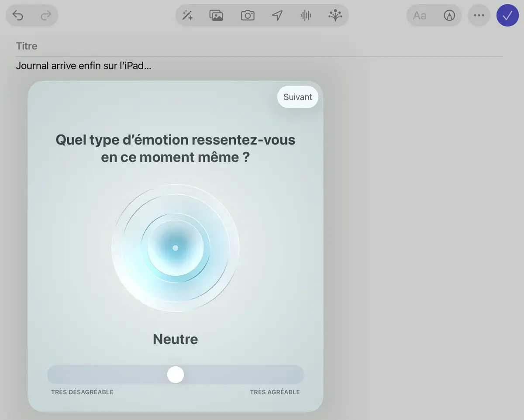Take a photo with the camera
The height and width of the screenshot is (420, 524).
click(247, 15)
